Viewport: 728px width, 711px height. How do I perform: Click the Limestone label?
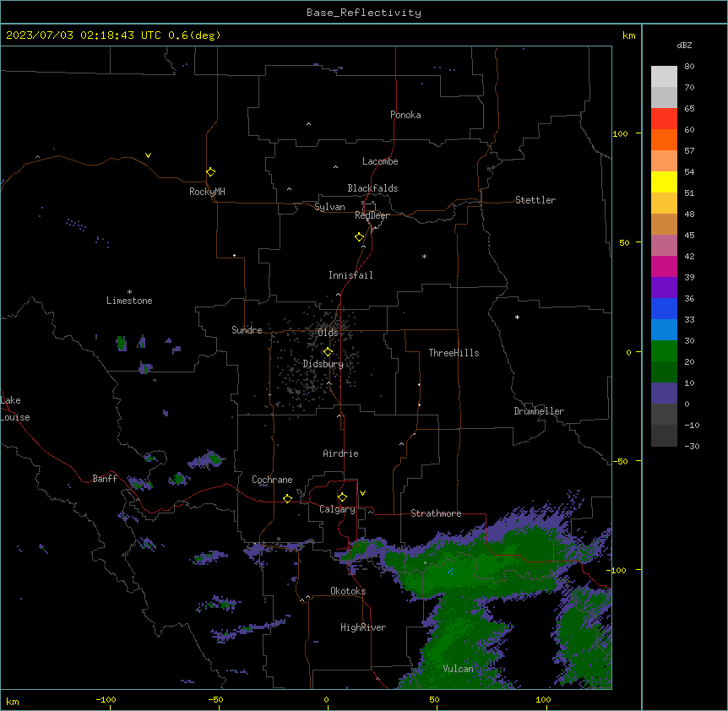click(x=129, y=301)
